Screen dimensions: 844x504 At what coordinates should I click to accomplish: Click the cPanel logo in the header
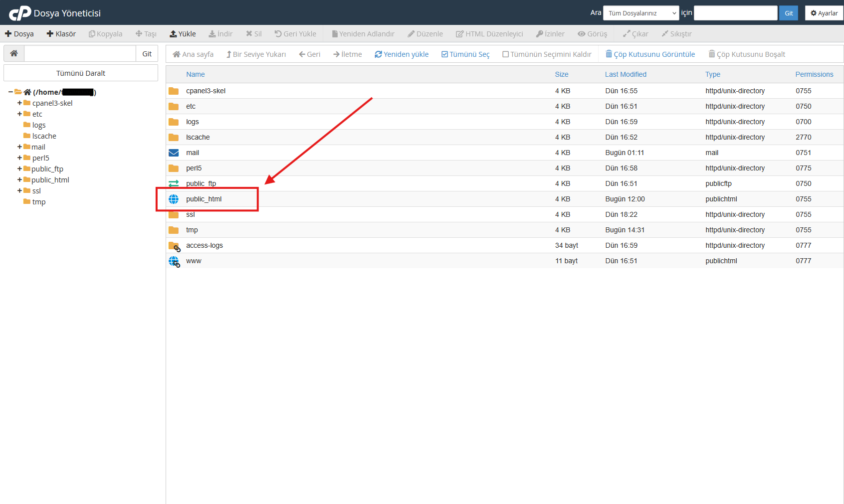click(20, 13)
